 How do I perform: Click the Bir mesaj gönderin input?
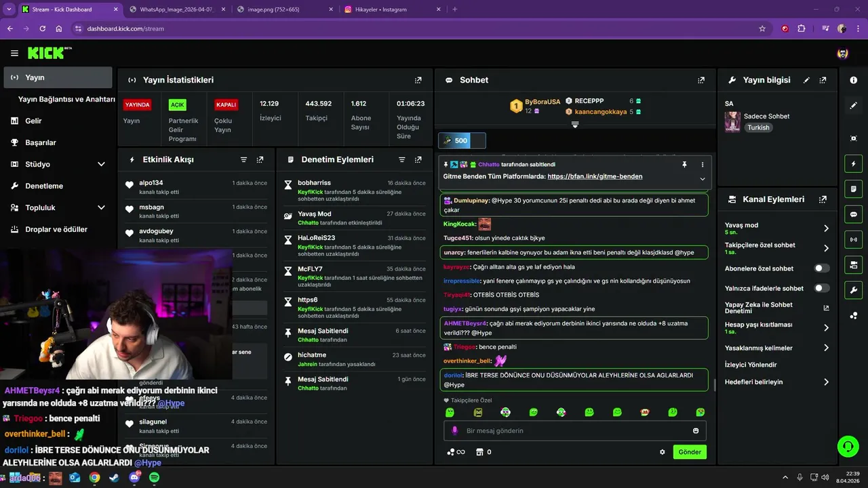tap(575, 431)
